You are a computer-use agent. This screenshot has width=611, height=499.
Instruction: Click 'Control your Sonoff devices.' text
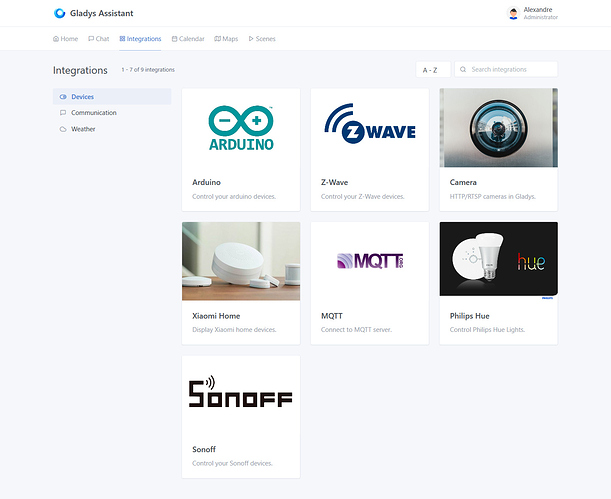232,464
